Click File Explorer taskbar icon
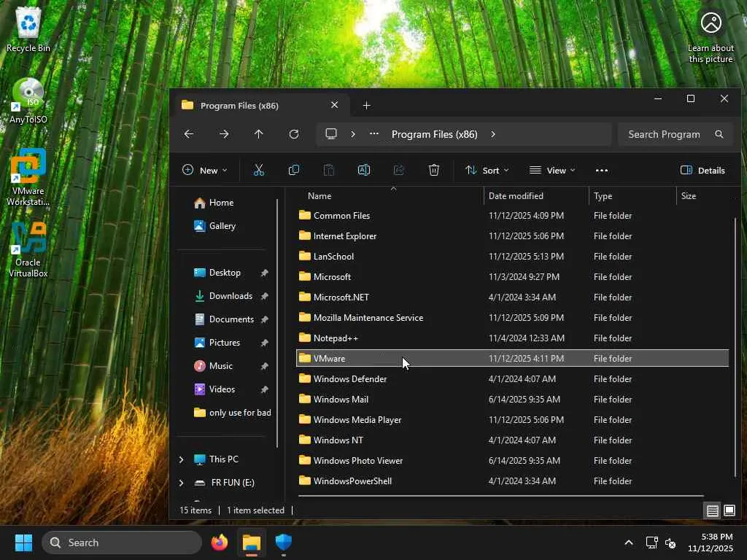Image resolution: width=747 pixels, height=560 pixels. click(252, 542)
